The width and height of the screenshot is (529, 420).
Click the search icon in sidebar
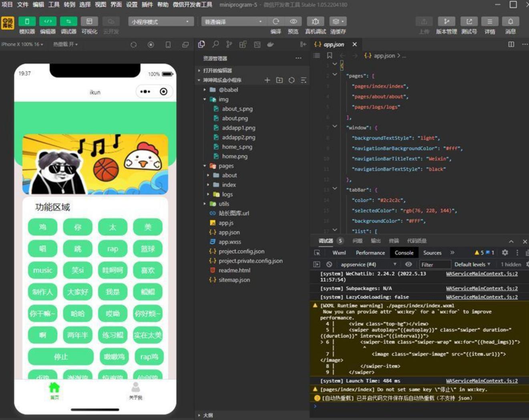coord(215,44)
